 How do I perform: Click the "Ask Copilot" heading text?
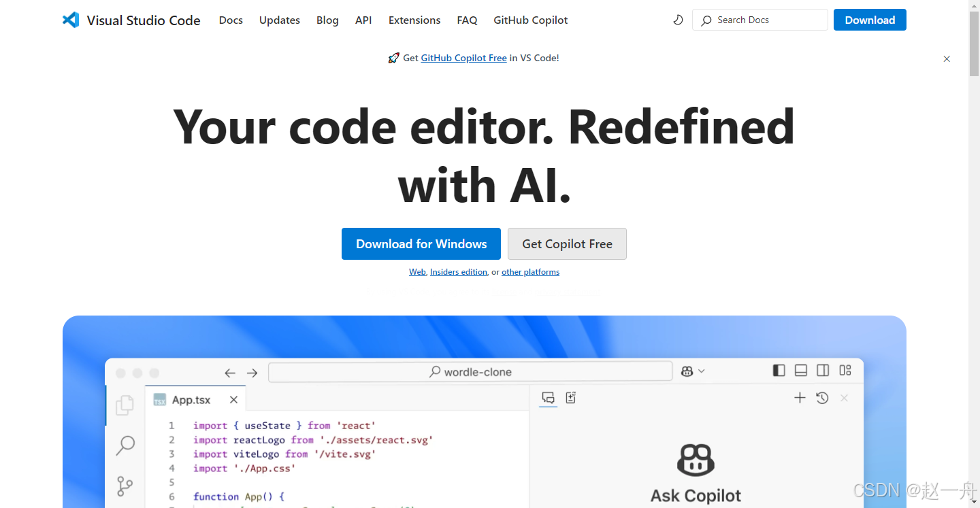click(696, 496)
